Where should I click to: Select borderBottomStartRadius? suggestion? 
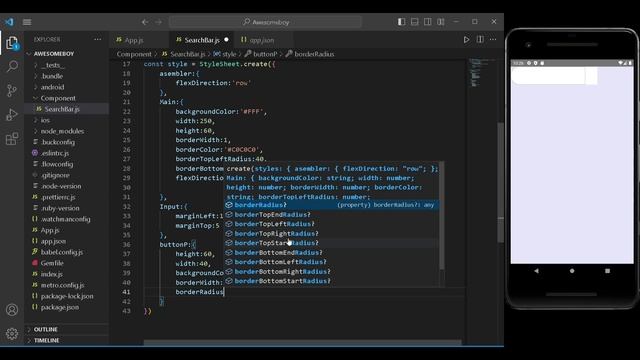[x=332, y=281]
